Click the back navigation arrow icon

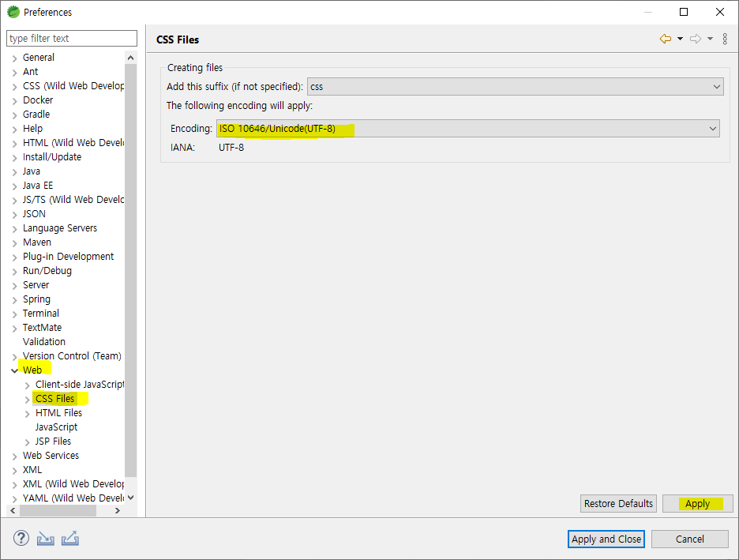point(665,39)
